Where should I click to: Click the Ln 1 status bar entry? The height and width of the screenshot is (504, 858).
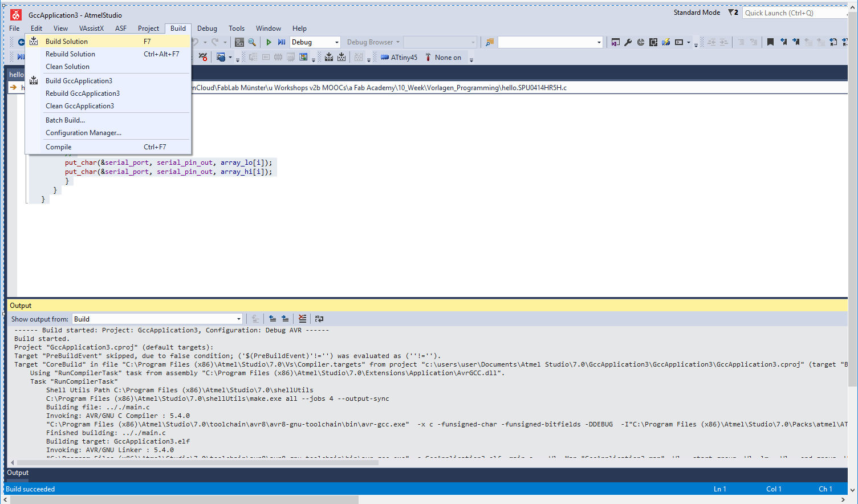point(720,489)
